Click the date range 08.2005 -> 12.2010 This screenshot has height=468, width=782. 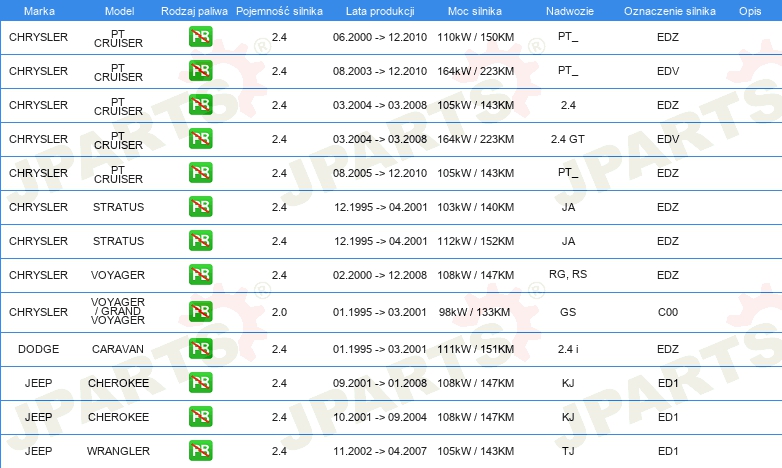[380, 173]
